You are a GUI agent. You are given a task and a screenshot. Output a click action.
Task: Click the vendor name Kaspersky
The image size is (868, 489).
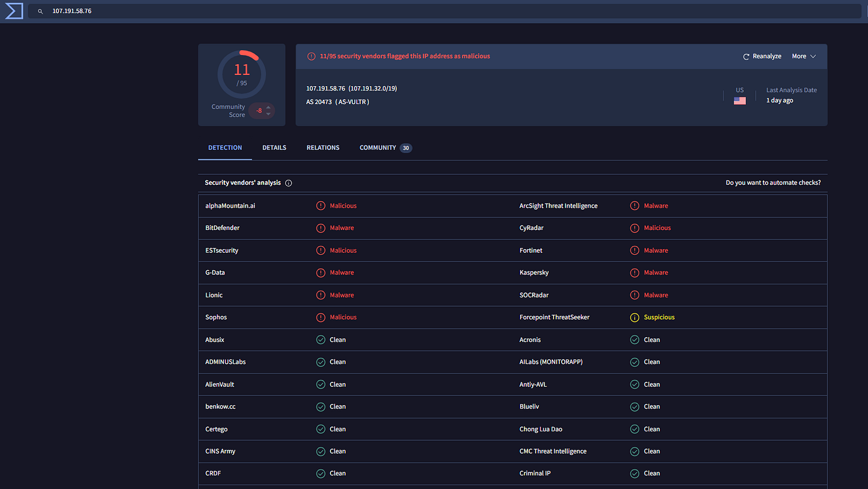[534, 273]
